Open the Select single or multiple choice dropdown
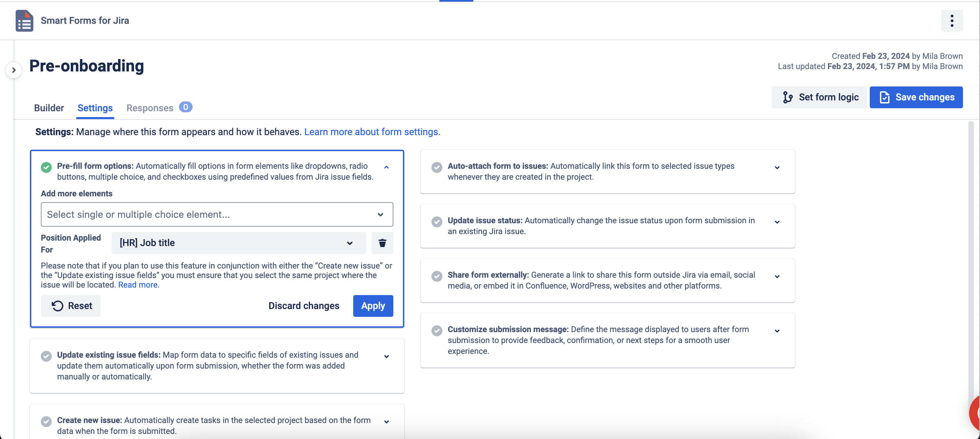Image resolution: width=980 pixels, height=439 pixels. [x=216, y=214]
